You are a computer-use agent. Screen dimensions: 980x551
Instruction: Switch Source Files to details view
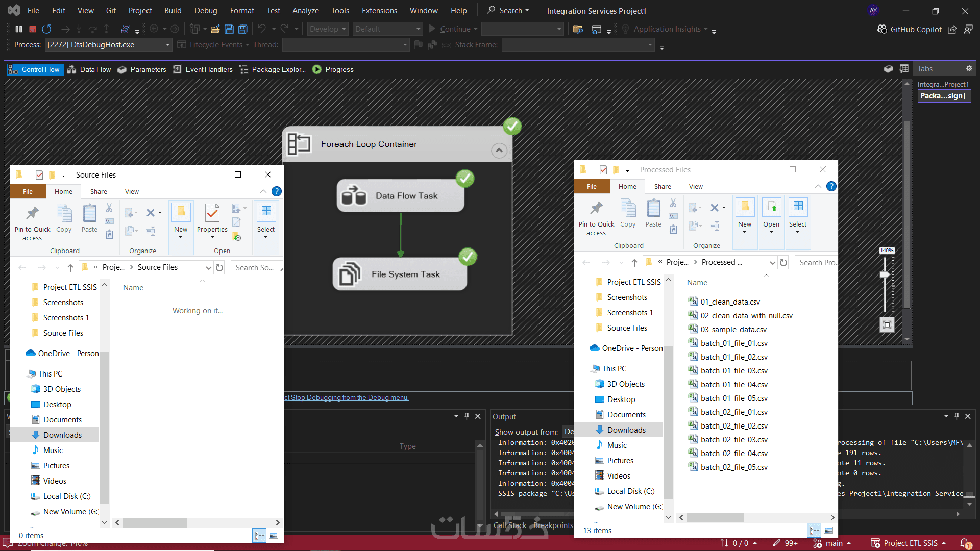click(x=259, y=535)
